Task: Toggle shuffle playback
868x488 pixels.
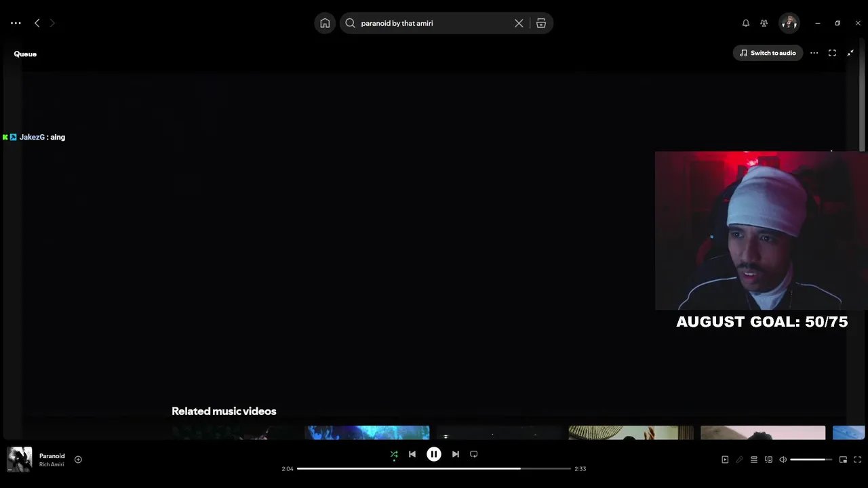Action: [x=394, y=454]
